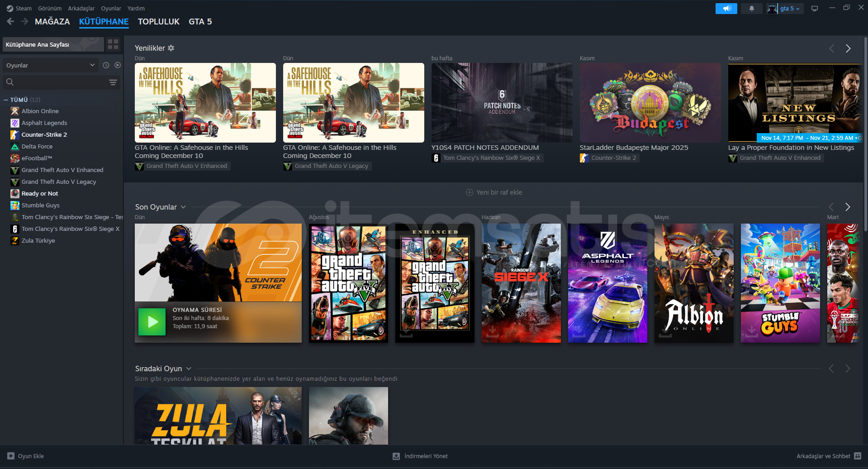Viewport: 868px width, 469px height.
Task: Click Oyun Ekle at bottom left
Action: tap(26, 456)
